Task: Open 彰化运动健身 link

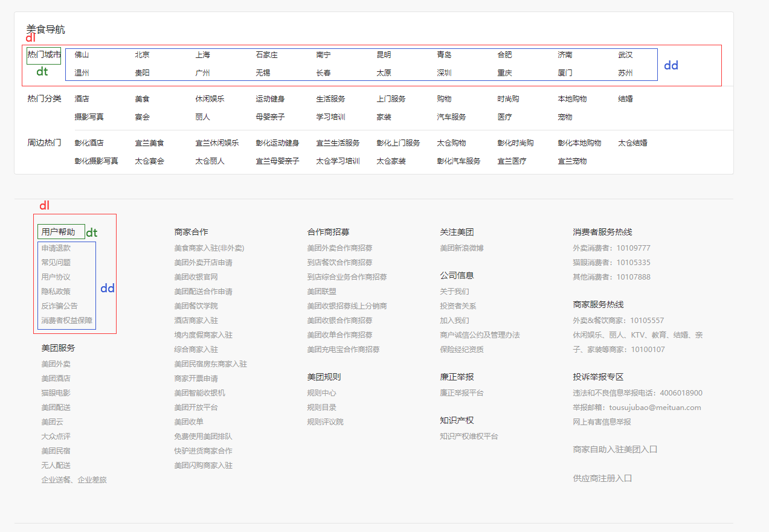Action: pyautogui.click(x=277, y=143)
